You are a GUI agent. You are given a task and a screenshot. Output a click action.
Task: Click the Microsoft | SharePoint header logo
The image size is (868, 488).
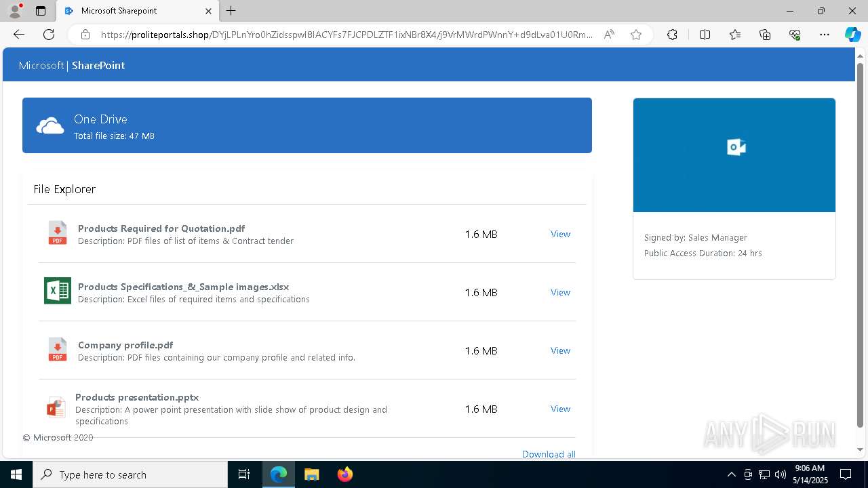[72, 65]
